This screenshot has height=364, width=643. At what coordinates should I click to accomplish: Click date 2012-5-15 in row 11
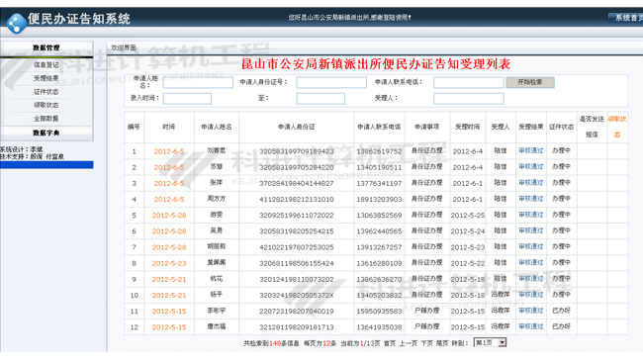click(x=169, y=312)
